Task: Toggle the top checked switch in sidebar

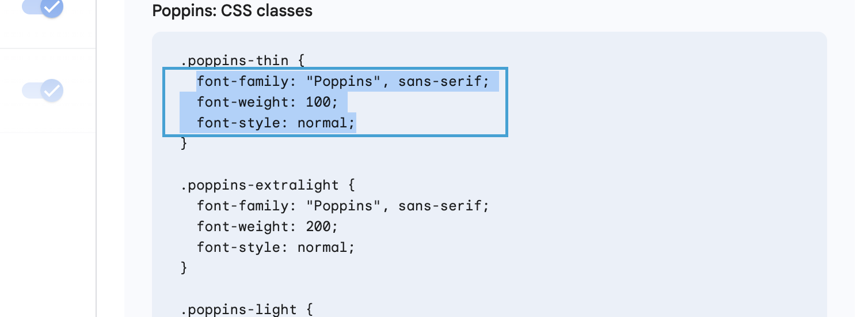Action: click(x=43, y=7)
